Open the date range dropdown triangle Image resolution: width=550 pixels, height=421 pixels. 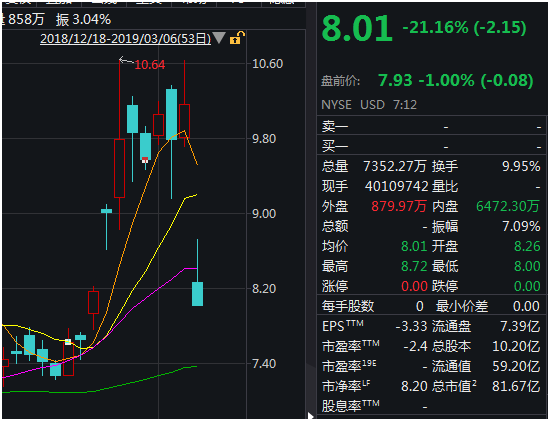tap(219, 38)
